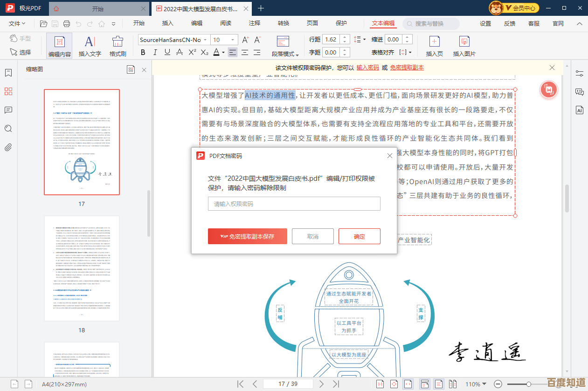Click the 免密提取副本 link in notification bar
Image resolution: width=588 pixels, height=391 pixels.
[407, 68]
